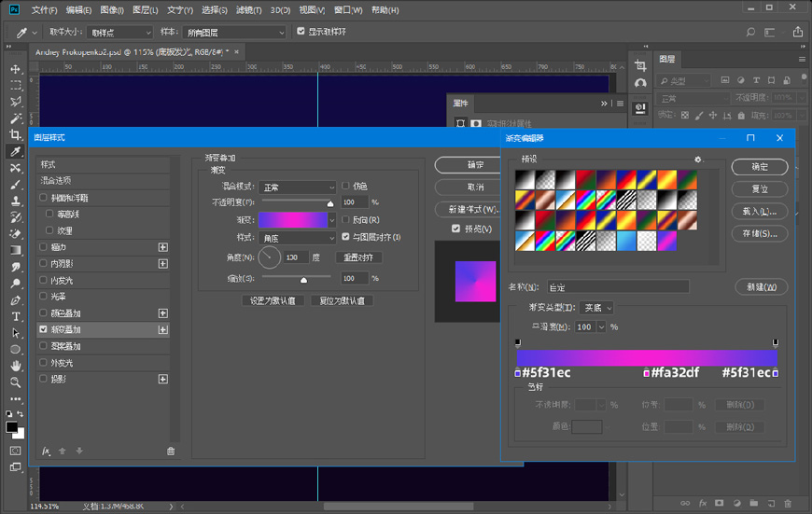Click the gradient 名称 name input field
812x514 pixels.
pos(618,286)
